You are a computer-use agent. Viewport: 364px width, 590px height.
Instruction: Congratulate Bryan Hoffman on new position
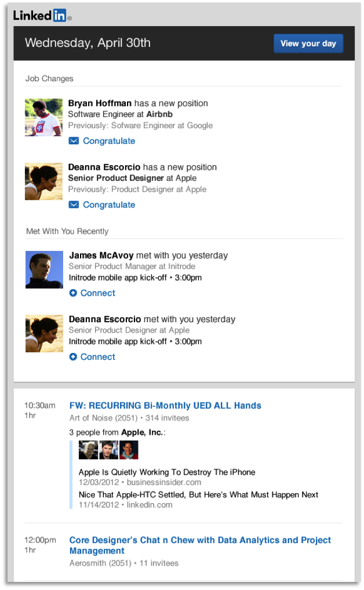109,141
